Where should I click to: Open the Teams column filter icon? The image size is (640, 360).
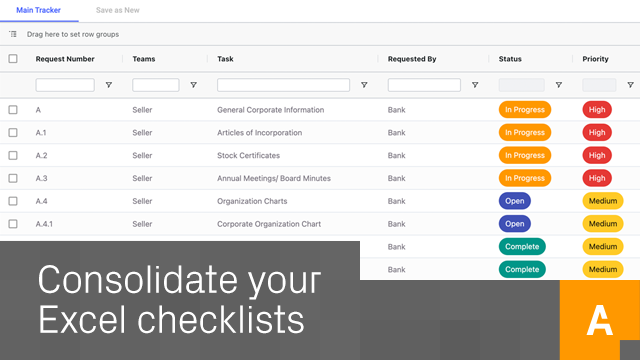(193, 85)
